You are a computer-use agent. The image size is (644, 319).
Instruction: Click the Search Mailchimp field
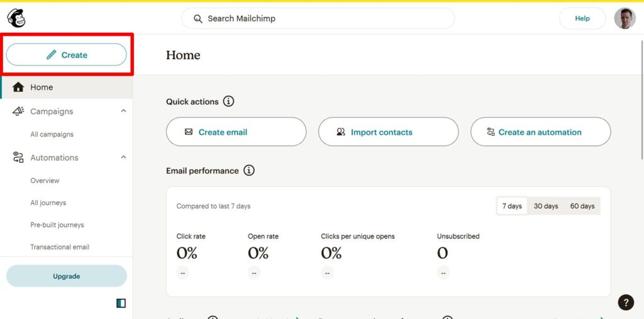(x=318, y=18)
